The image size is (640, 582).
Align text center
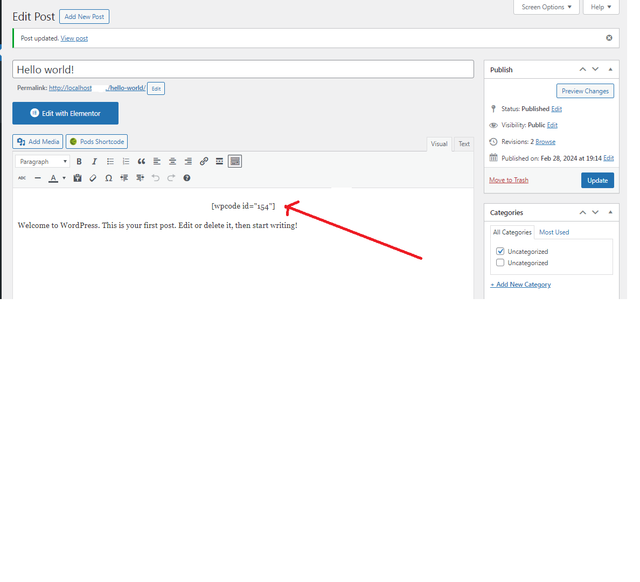pyautogui.click(x=172, y=162)
